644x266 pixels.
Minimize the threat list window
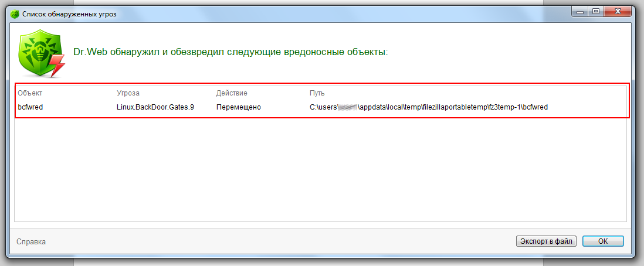coord(579,12)
